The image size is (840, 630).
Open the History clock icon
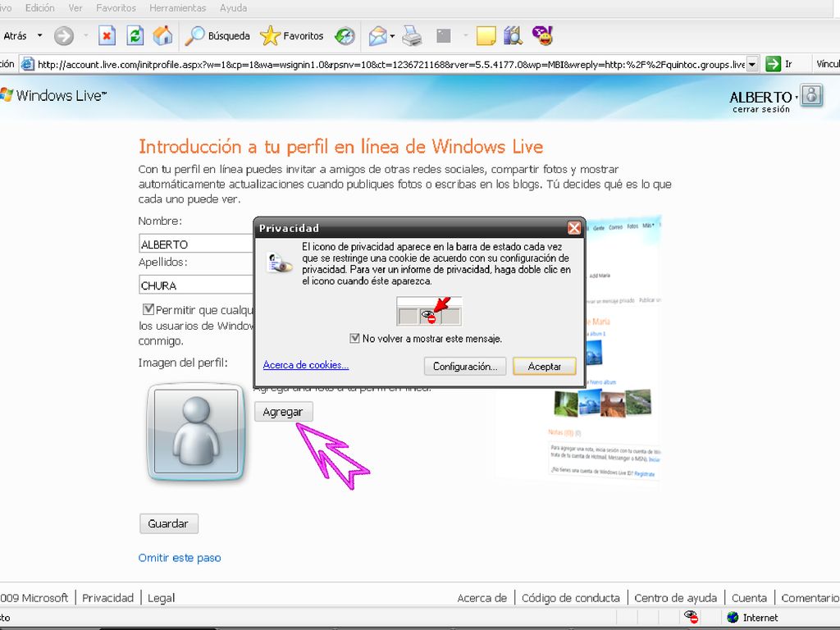(x=345, y=36)
